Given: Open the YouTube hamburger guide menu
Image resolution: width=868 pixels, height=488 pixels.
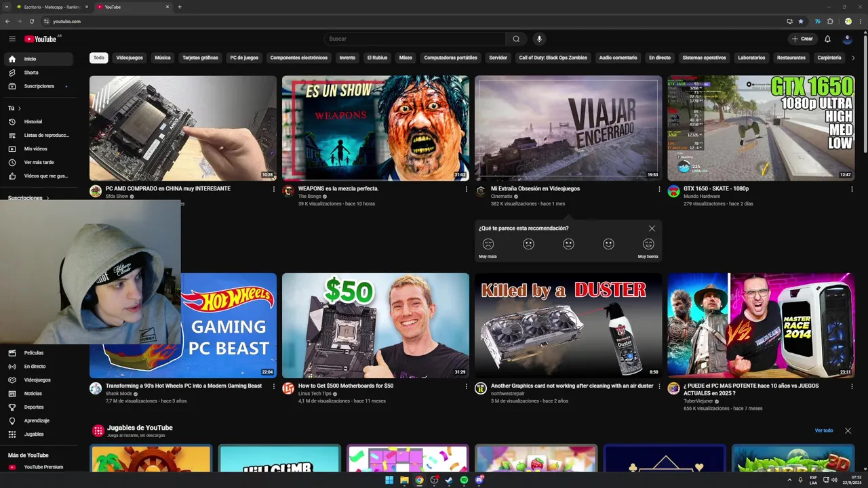Looking at the screenshot, I should (12, 39).
